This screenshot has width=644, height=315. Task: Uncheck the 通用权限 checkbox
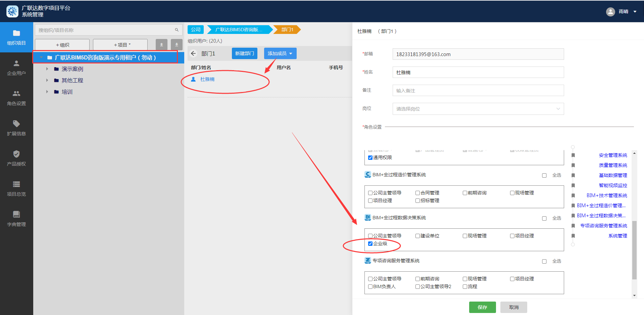coord(370,158)
